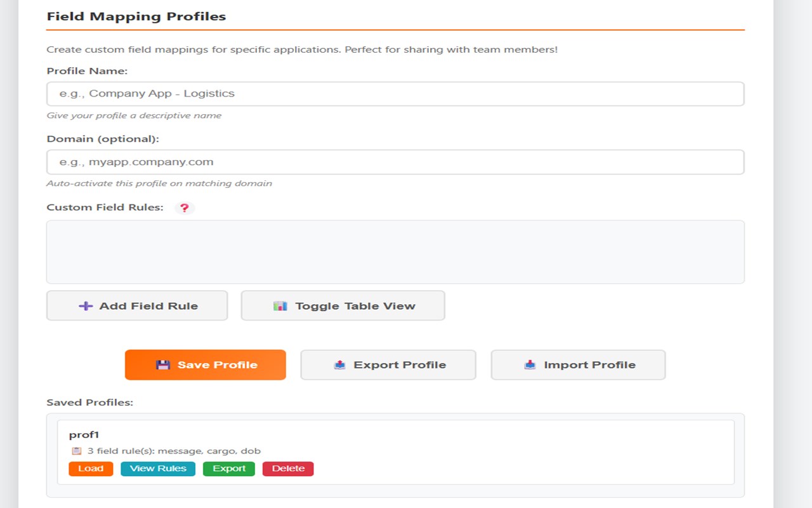Click the clipboard icon beside field rules count
Viewport: 812px width, 508px height.
coord(77,451)
